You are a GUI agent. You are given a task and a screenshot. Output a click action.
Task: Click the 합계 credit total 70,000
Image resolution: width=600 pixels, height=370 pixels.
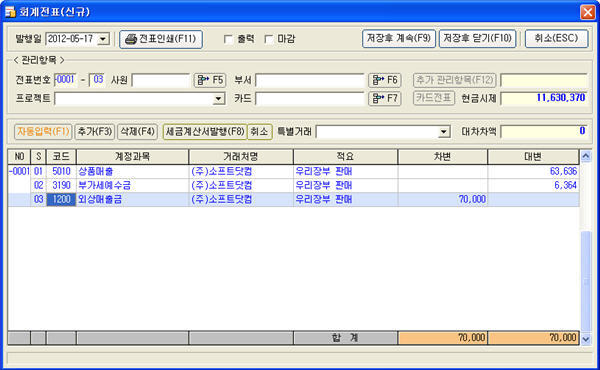(533, 338)
